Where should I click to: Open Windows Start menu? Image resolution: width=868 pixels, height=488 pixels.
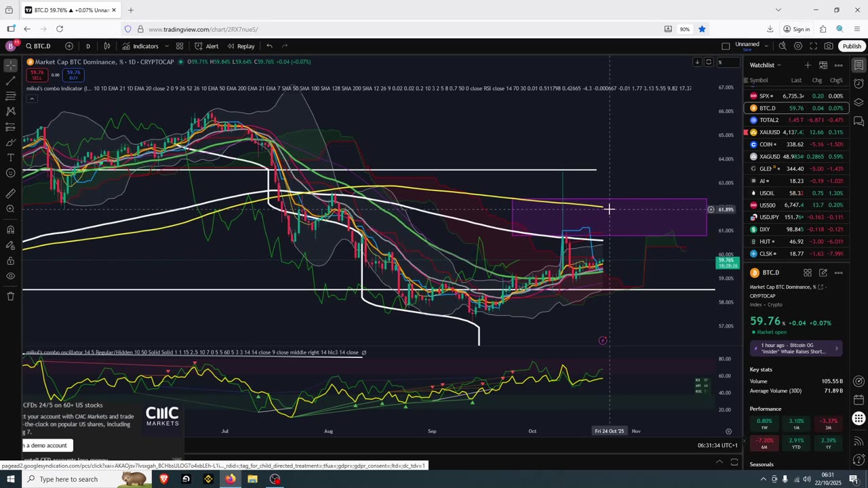(x=11, y=479)
